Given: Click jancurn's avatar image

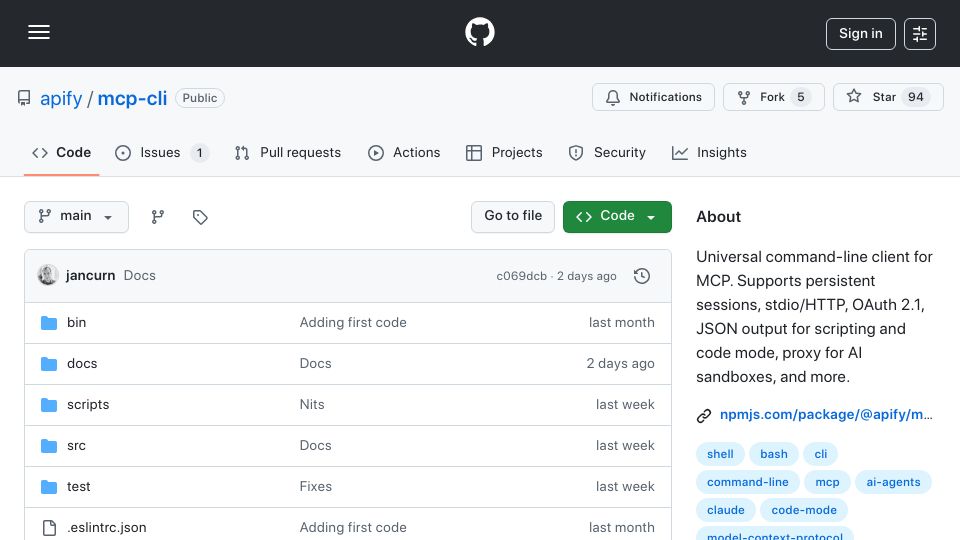Looking at the screenshot, I should pyautogui.click(x=48, y=276).
